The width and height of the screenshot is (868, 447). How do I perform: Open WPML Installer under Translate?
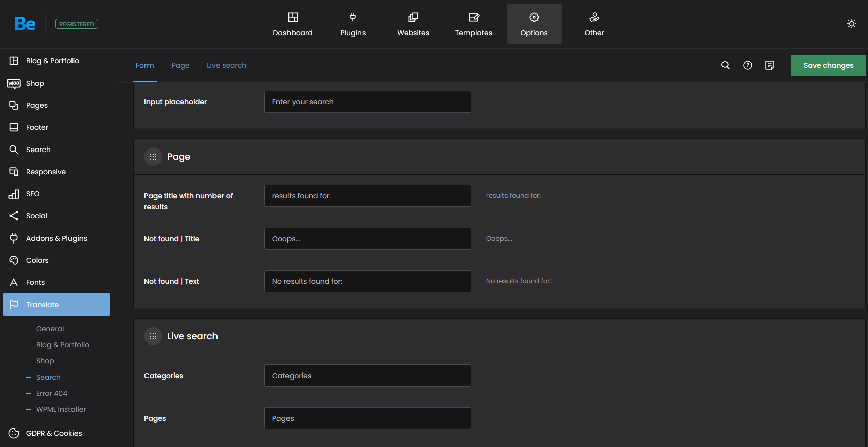click(x=61, y=409)
